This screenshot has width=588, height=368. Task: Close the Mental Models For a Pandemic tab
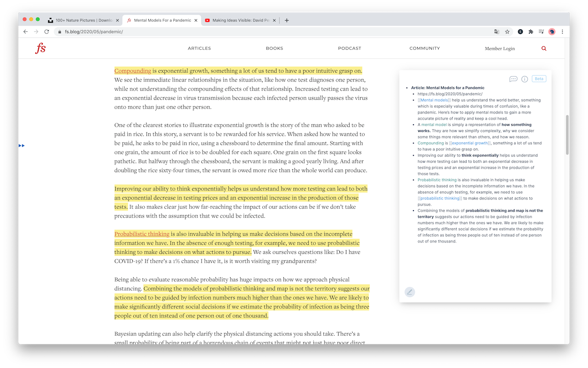pos(196,20)
